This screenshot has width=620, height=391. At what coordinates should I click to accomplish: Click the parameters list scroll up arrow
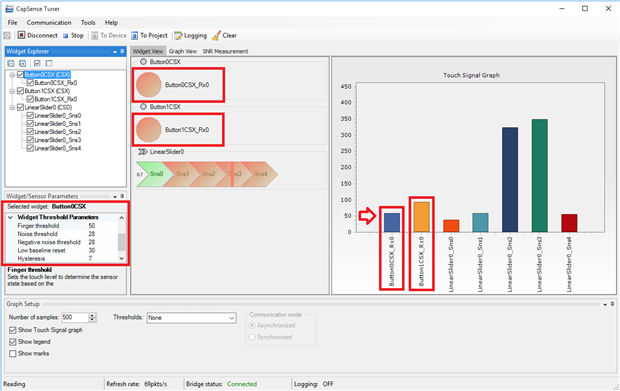pos(122,218)
